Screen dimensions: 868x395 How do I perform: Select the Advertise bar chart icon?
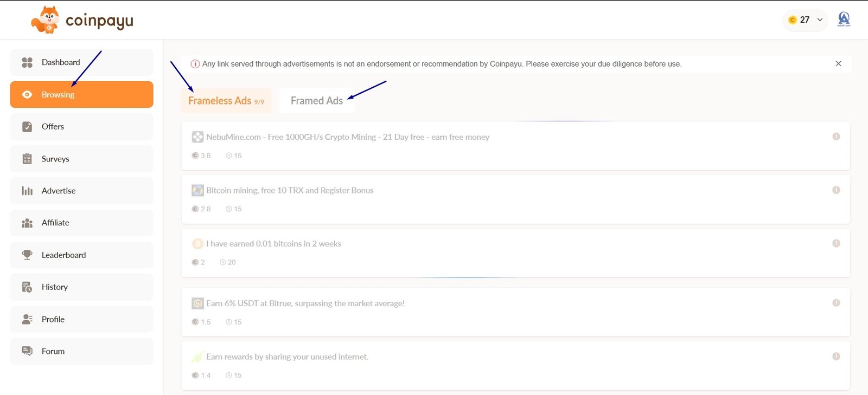click(x=27, y=191)
